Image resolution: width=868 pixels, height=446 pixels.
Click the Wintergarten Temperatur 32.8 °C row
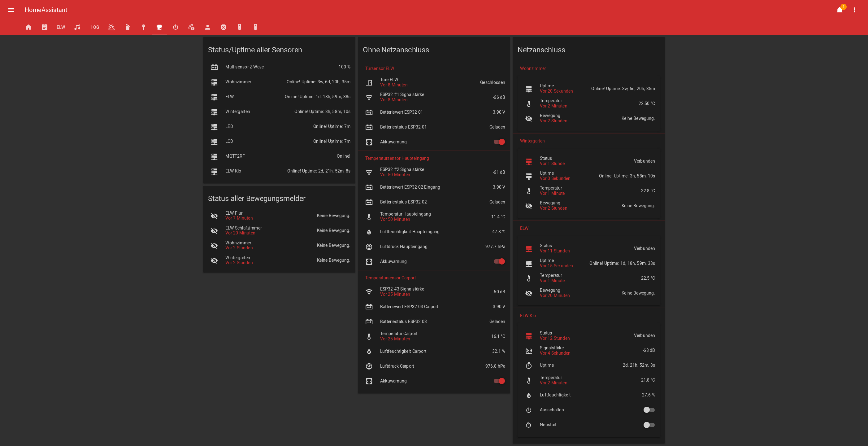(590, 191)
